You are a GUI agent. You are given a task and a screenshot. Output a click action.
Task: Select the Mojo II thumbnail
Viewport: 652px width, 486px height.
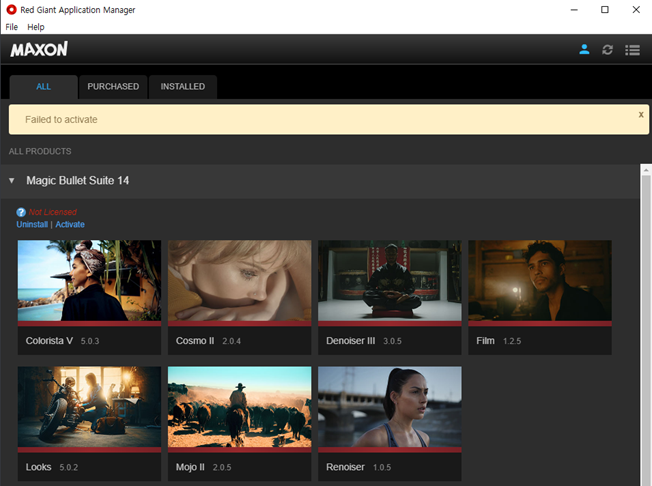(240, 407)
